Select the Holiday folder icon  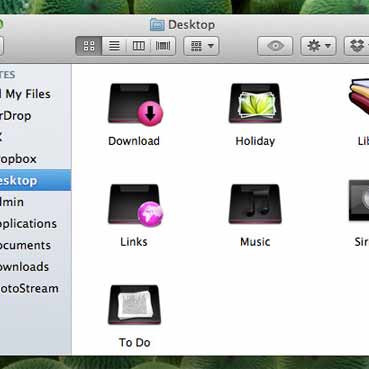click(x=255, y=103)
